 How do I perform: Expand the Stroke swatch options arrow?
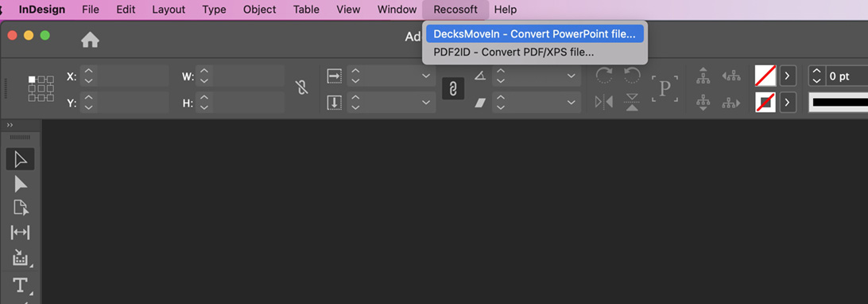pos(789,103)
